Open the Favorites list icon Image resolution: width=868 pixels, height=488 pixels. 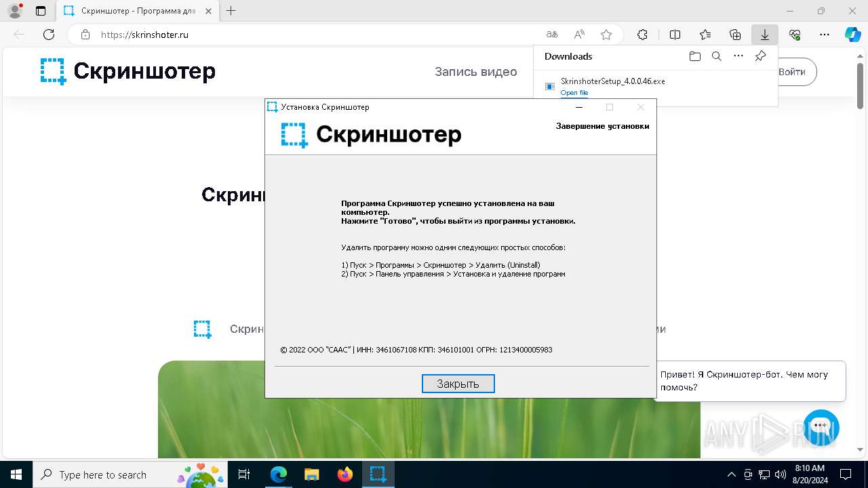tap(705, 35)
